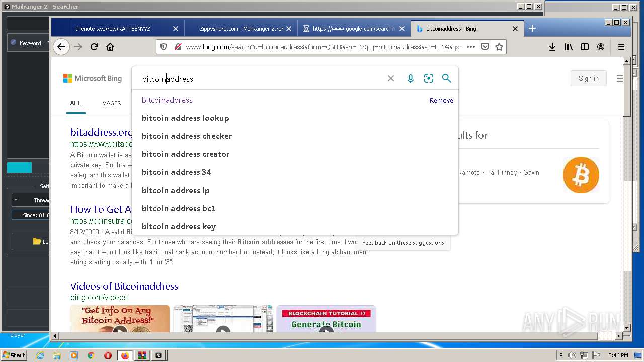This screenshot has width=644, height=362.
Task: Select the bitcoinaddress - Bing tab
Action: 451,29
